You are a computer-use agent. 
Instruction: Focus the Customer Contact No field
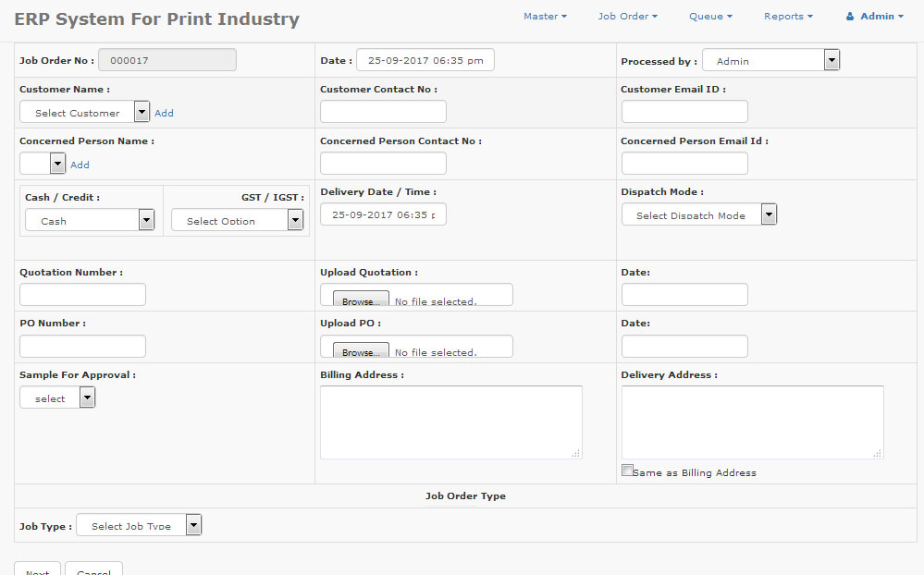click(383, 111)
